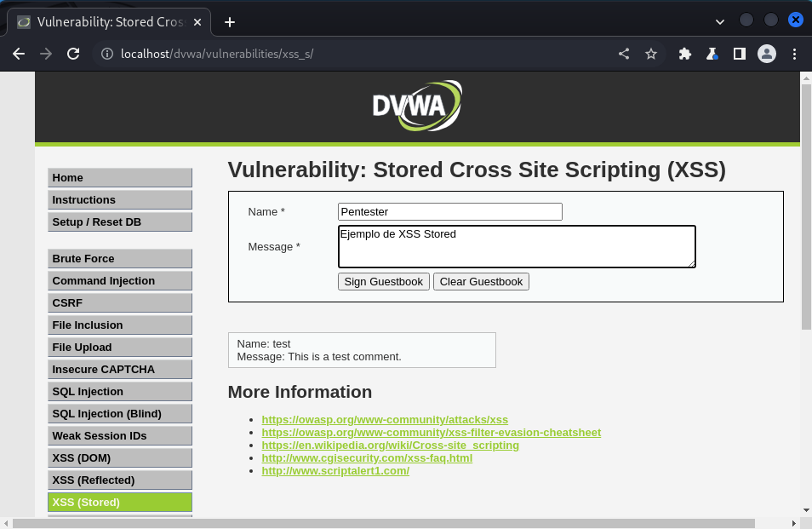Click Clear Guestbook button

[x=481, y=282]
